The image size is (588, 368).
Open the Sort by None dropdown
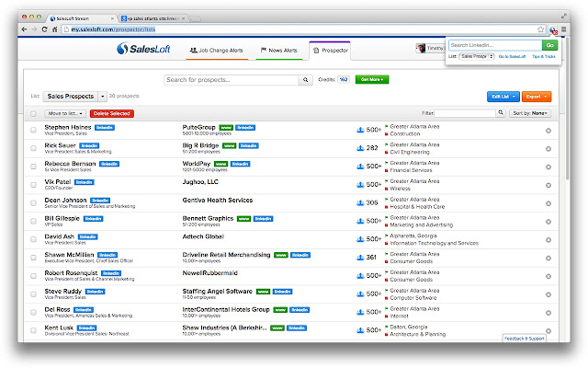click(x=530, y=113)
